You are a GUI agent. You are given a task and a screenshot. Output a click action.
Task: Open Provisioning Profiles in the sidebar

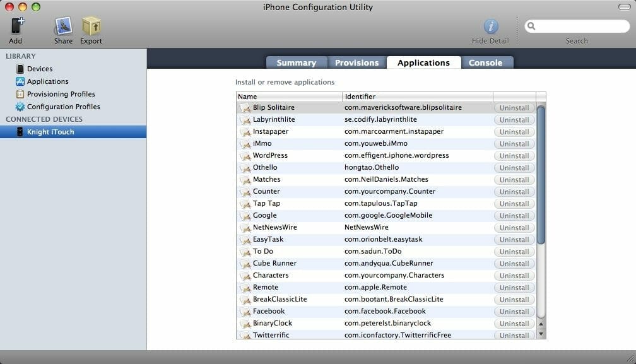(61, 94)
